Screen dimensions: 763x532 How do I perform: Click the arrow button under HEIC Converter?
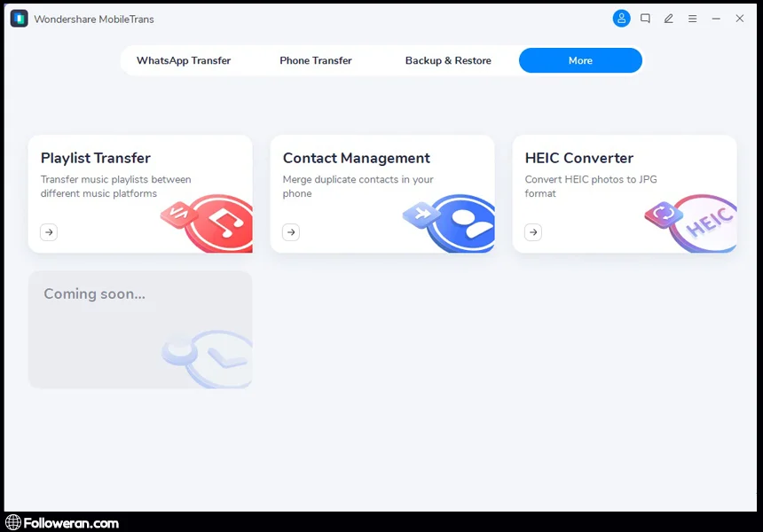533,232
